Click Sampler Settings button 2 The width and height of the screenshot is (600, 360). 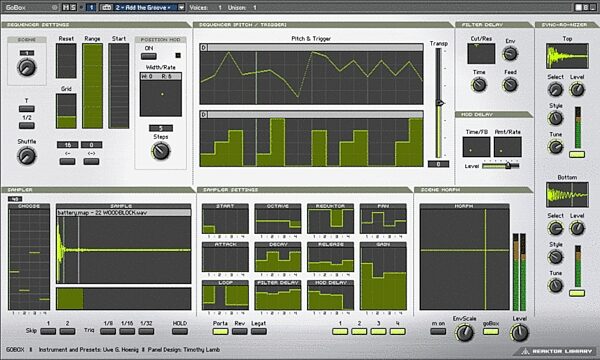point(359,331)
